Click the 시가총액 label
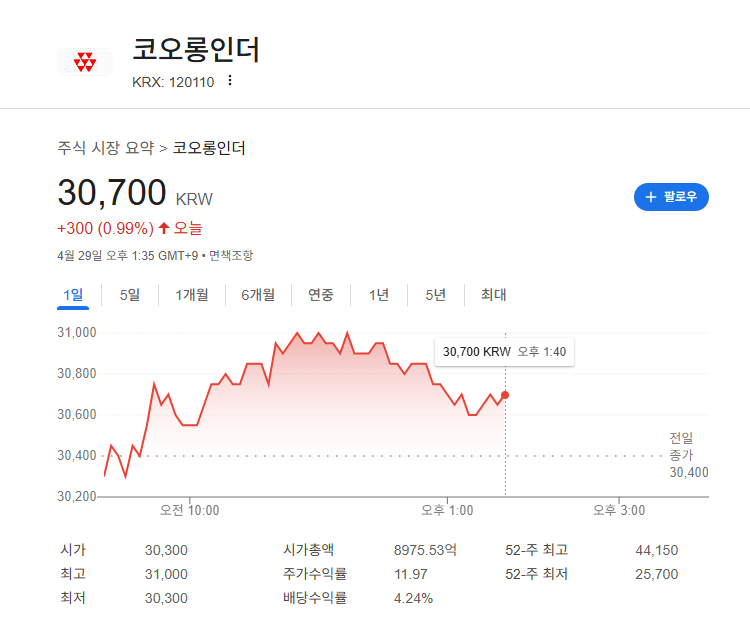 coord(309,550)
